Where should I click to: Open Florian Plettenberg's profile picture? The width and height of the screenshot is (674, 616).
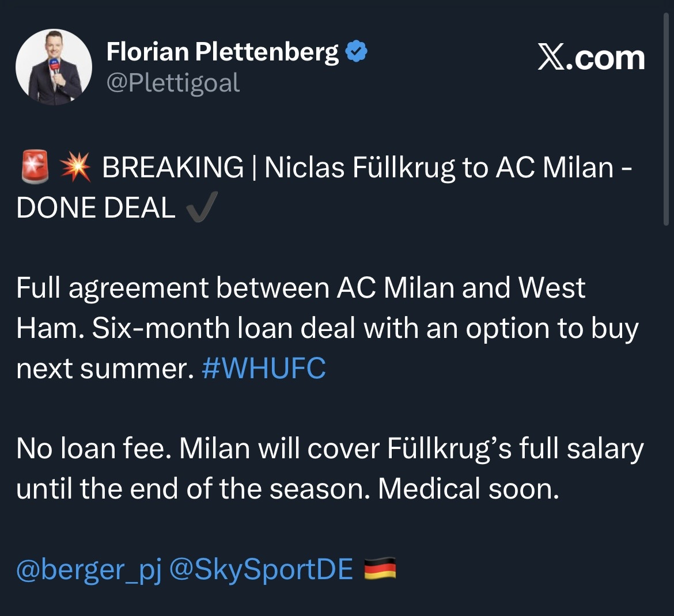pos(54,67)
